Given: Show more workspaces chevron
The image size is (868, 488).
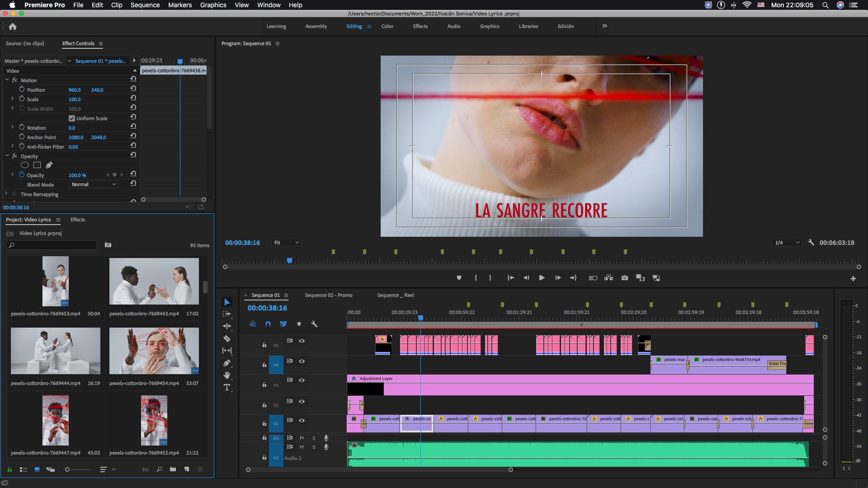Looking at the screenshot, I should pyautogui.click(x=604, y=26).
